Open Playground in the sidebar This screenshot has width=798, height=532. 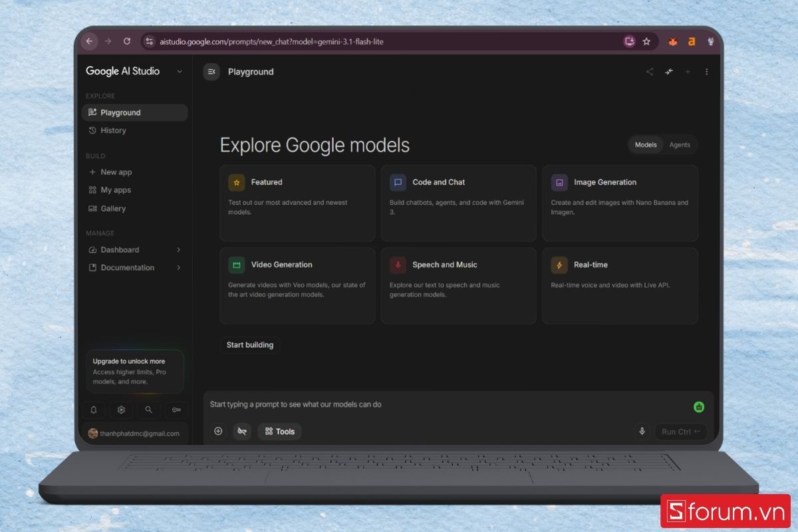click(x=135, y=112)
